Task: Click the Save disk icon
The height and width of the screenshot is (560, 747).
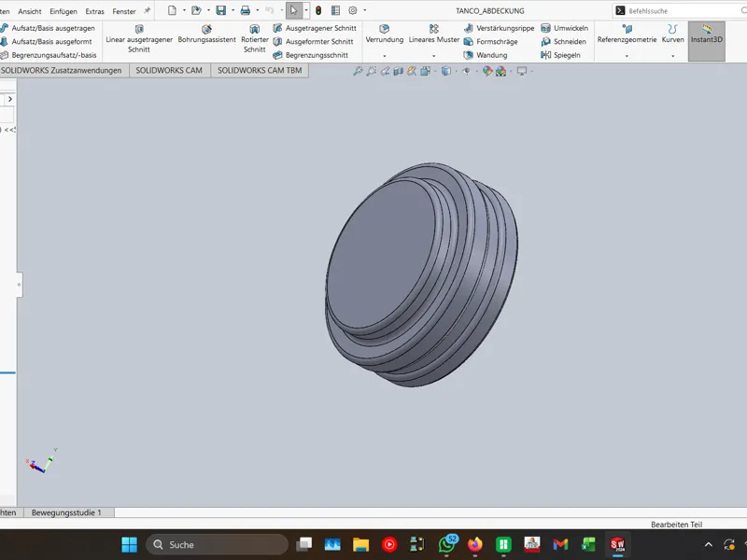Action: [x=220, y=10]
